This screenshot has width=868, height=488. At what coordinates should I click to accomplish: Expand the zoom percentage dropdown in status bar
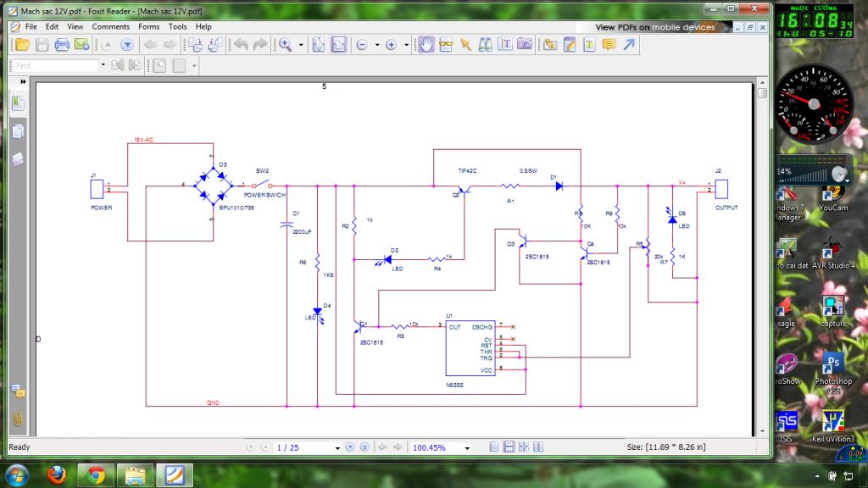(x=466, y=447)
